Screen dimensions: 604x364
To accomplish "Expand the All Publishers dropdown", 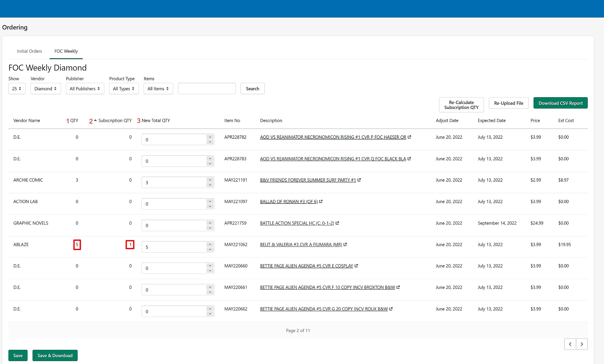I will click(85, 88).
